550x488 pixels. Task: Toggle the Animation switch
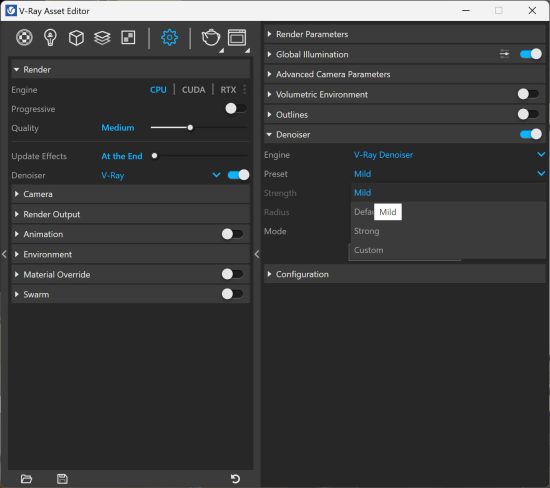click(232, 234)
